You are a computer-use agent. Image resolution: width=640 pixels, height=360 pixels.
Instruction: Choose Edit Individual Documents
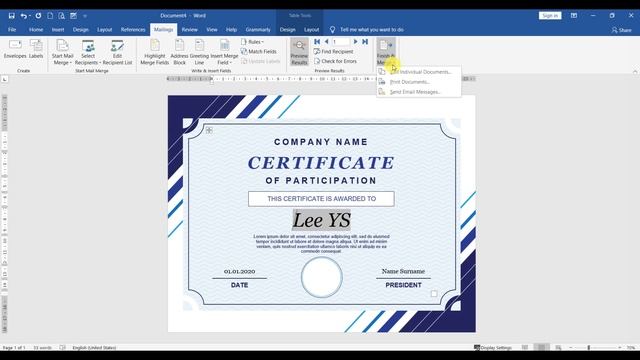(419, 72)
